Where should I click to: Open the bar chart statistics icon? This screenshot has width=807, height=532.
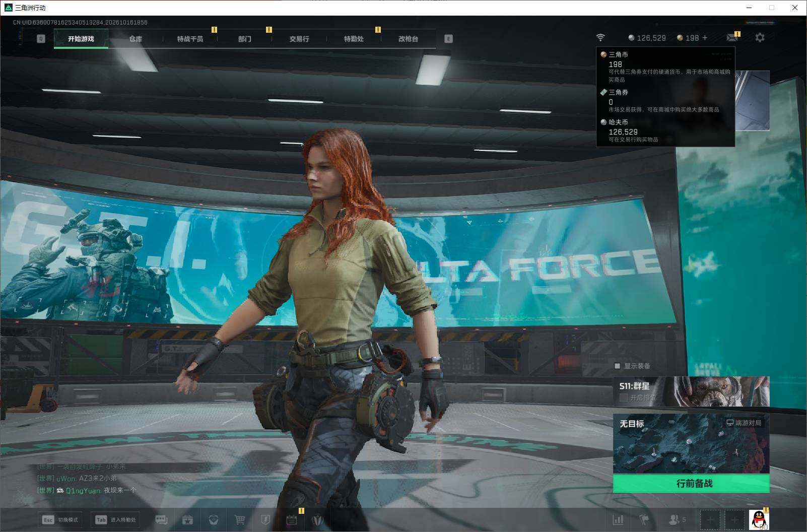[618, 519]
